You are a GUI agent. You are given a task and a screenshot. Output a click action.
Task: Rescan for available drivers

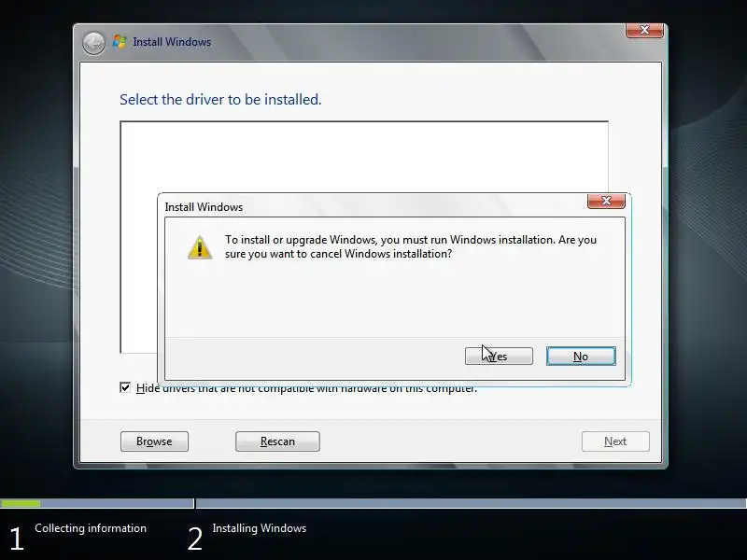277,441
